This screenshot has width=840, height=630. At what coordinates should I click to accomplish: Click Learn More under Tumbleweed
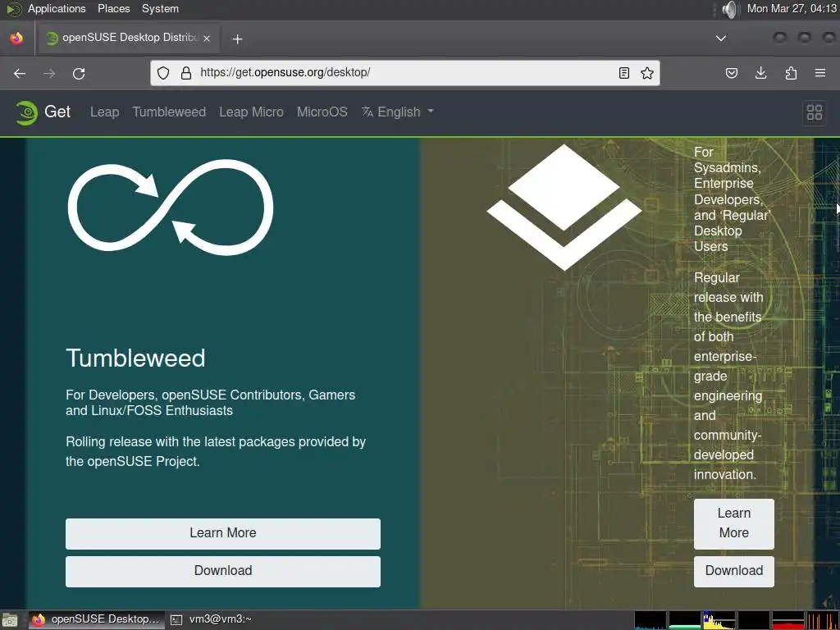point(223,533)
